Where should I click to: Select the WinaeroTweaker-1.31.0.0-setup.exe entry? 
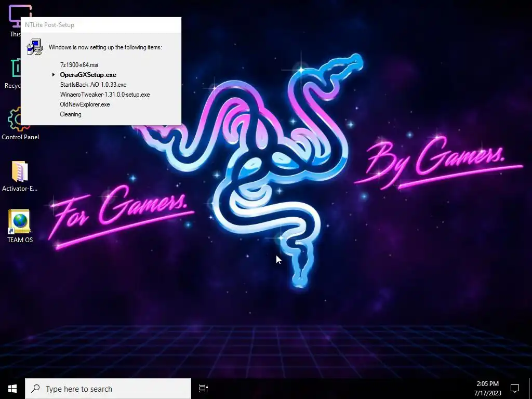click(x=105, y=95)
